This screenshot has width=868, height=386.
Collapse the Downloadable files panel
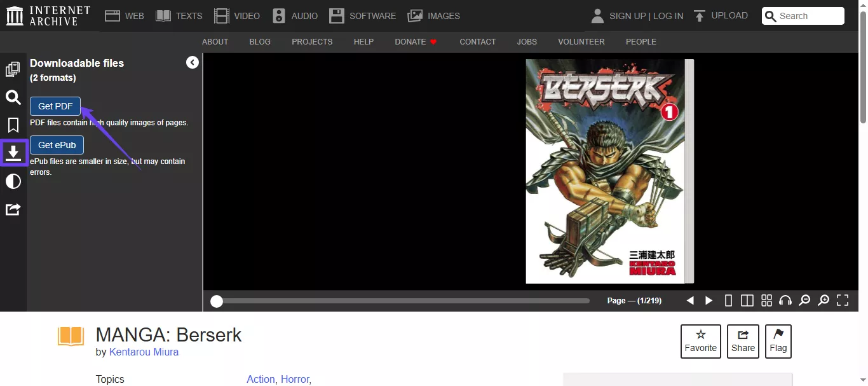(192, 62)
